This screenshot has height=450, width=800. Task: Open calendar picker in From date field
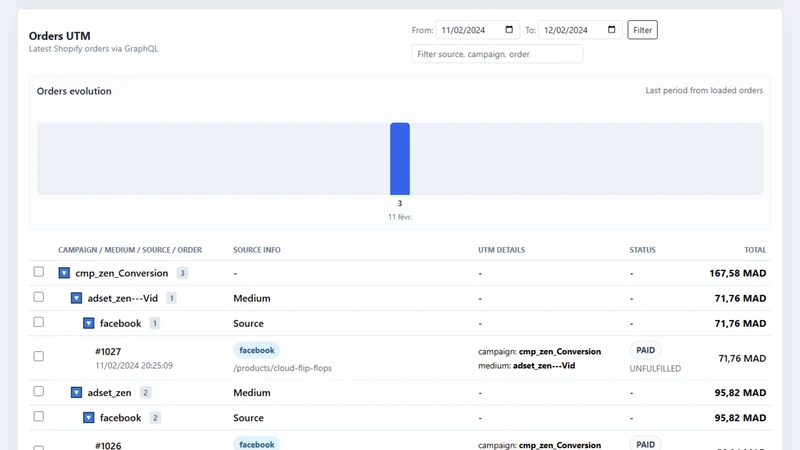point(509,30)
